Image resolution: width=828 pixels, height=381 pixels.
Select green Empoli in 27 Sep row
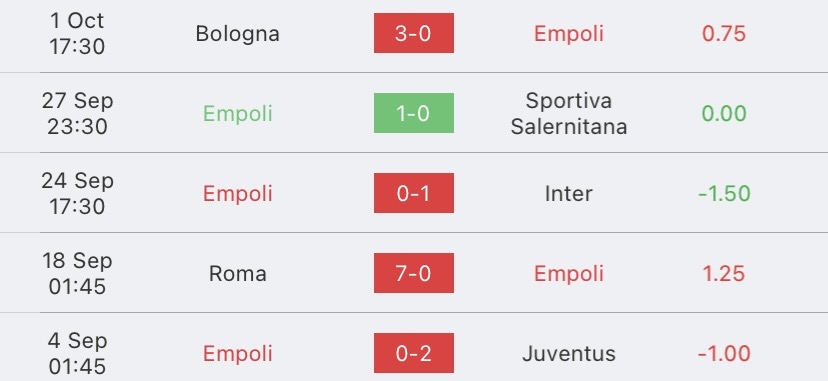(x=237, y=113)
